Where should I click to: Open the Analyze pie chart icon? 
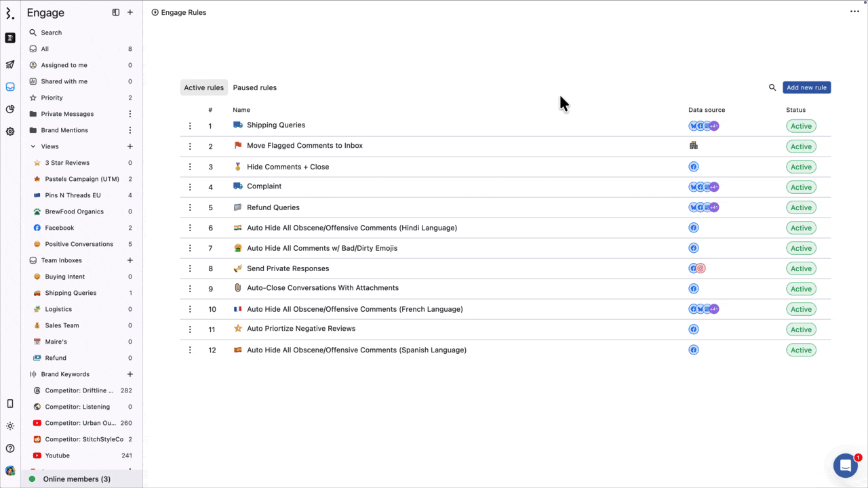pos(10,109)
